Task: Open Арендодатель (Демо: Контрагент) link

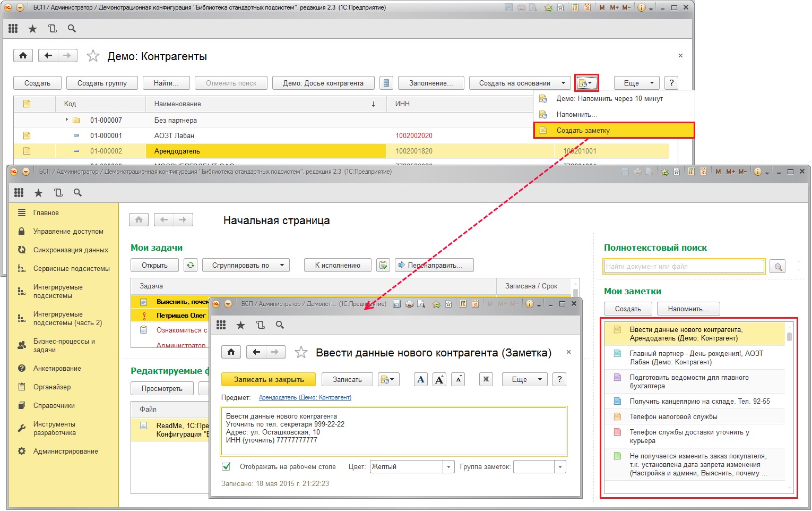Action: (x=305, y=397)
